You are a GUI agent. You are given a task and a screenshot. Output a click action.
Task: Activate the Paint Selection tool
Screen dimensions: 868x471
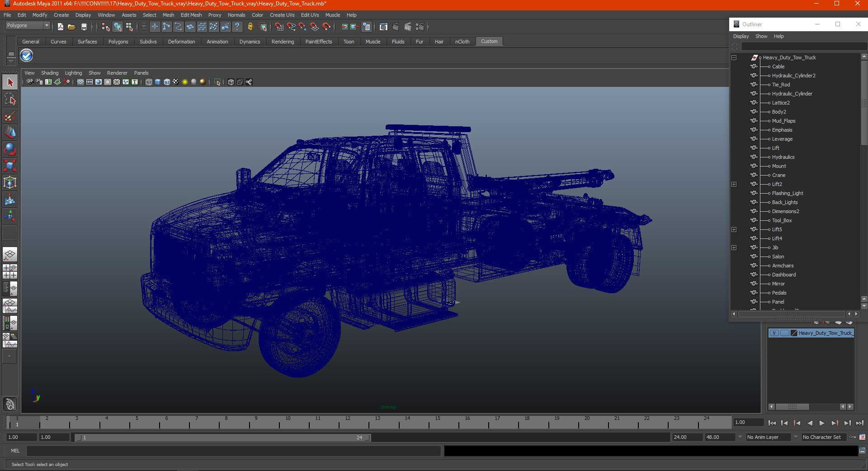(10, 116)
